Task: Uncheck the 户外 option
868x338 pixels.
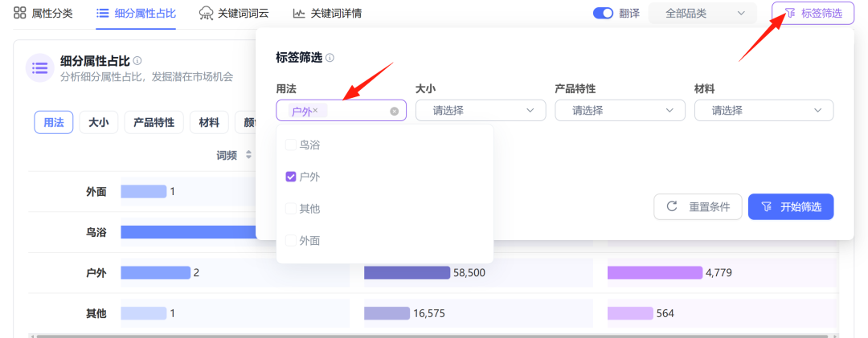Action: tap(291, 177)
